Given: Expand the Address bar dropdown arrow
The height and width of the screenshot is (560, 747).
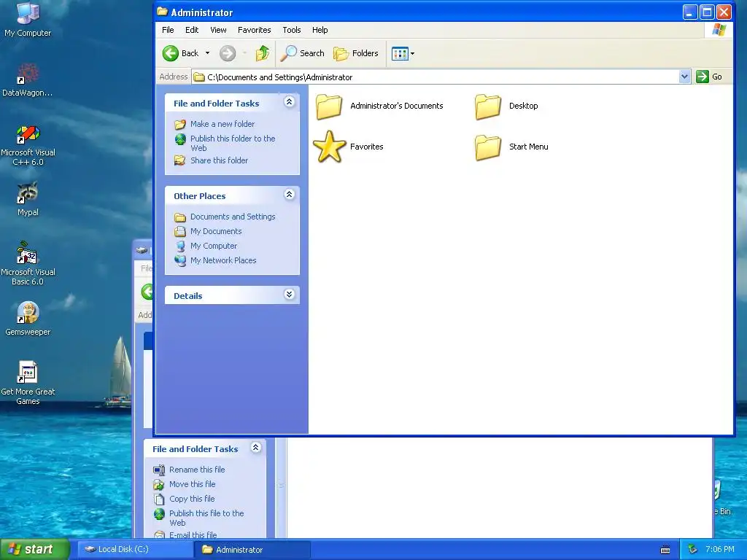Looking at the screenshot, I should coord(684,77).
